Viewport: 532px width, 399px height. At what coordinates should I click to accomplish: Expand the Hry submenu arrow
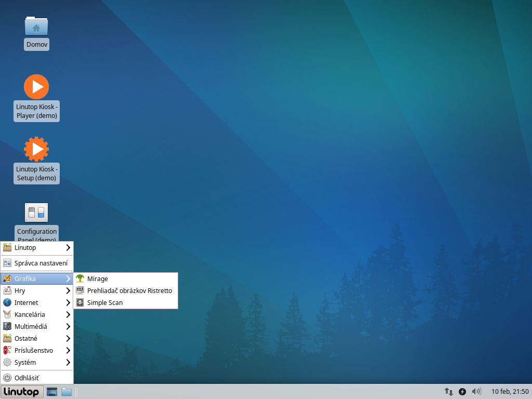point(68,290)
